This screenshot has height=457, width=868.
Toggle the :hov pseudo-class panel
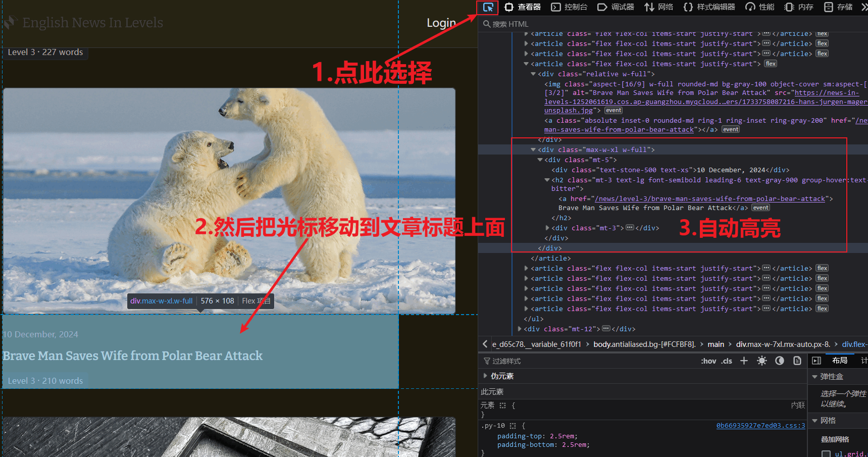coord(708,361)
